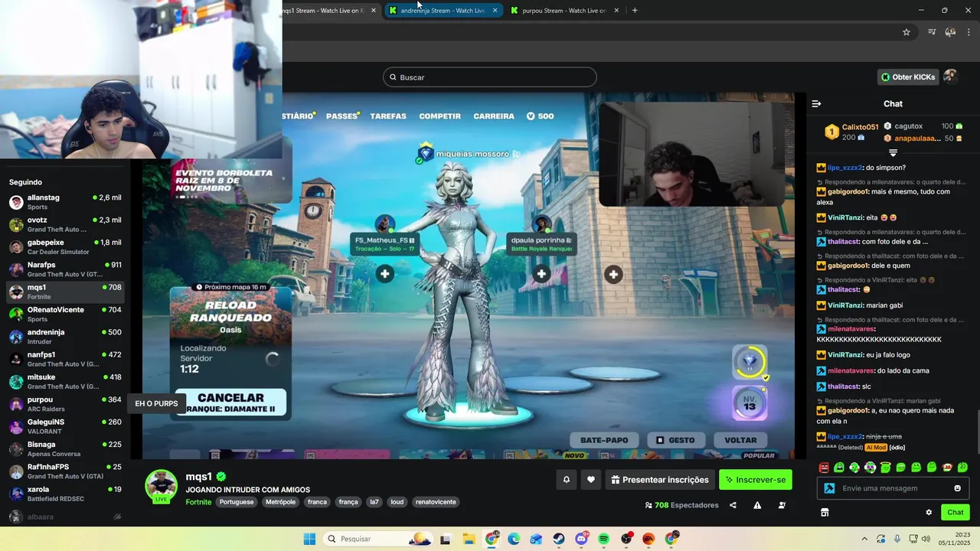Open the channel shop icon below chat
The width and height of the screenshot is (980, 551).
pos(825,512)
